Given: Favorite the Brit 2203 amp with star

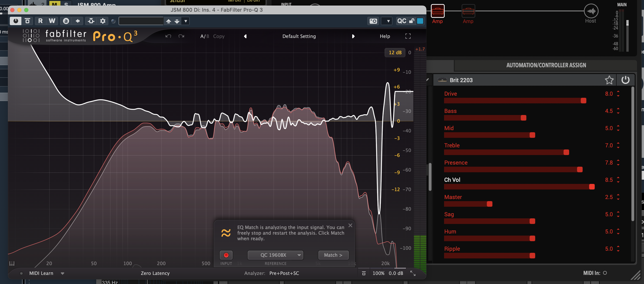Looking at the screenshot, I should pos(609,80).
